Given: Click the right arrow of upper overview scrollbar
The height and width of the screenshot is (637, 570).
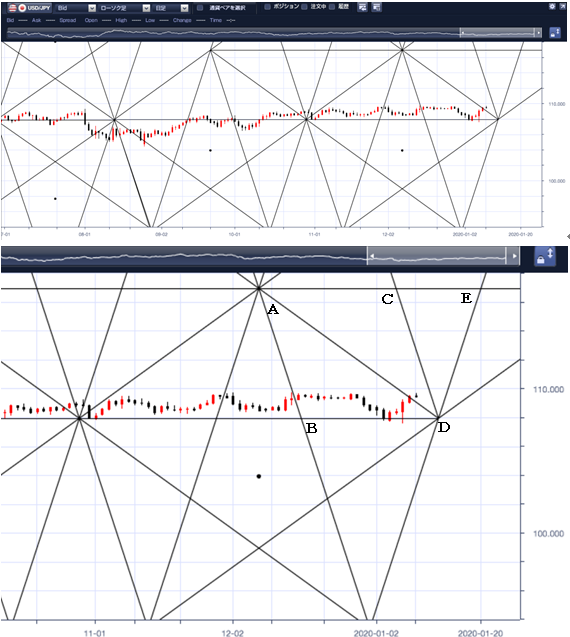Looking at the screenshot, I should [x=539, y=33].
